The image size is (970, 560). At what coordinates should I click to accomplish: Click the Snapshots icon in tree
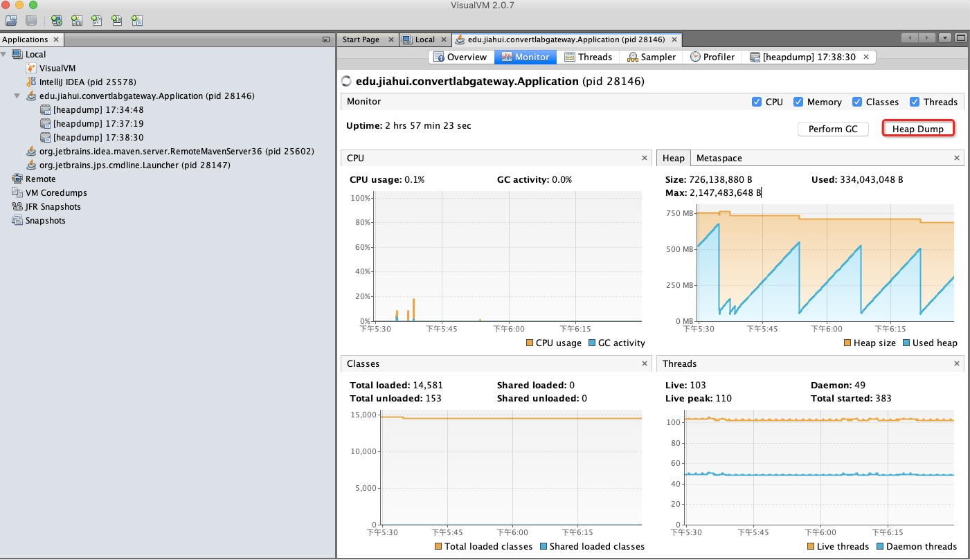coord(17,220)
